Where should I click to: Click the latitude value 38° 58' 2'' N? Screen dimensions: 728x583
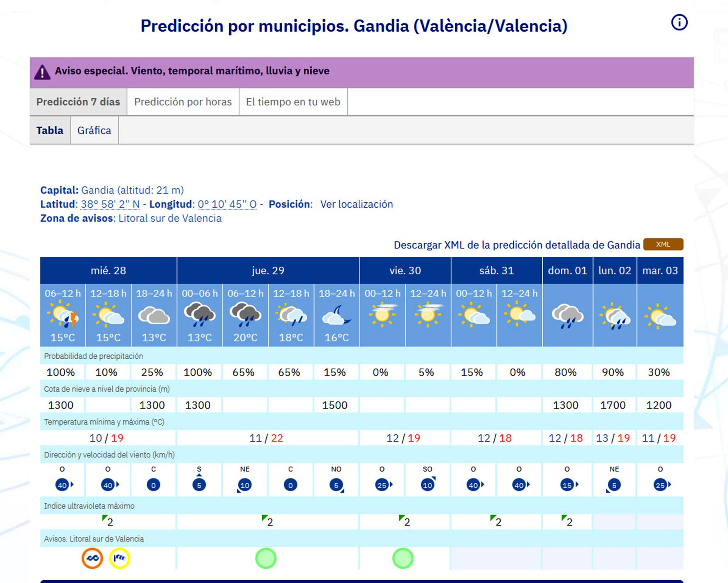tap(110, 204)
